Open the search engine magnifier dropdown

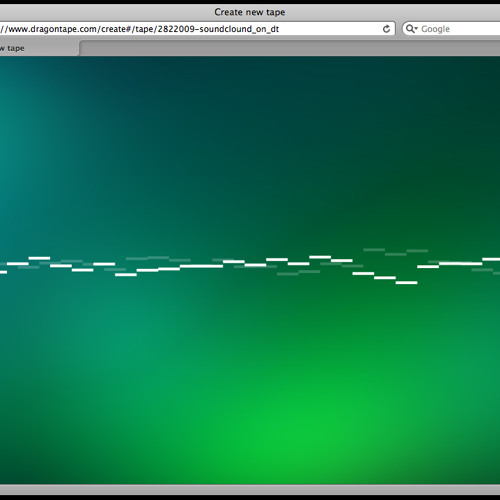click(412, 29)
